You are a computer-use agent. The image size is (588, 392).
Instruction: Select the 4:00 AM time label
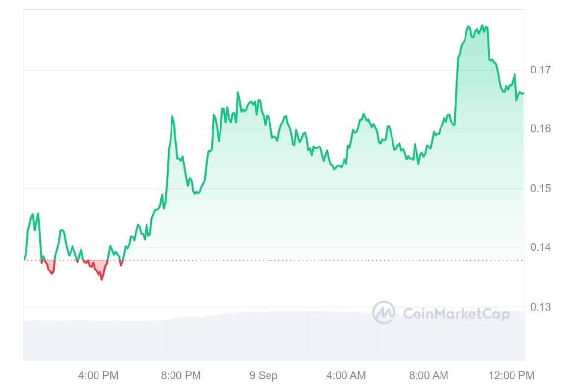tap(345, 376)
